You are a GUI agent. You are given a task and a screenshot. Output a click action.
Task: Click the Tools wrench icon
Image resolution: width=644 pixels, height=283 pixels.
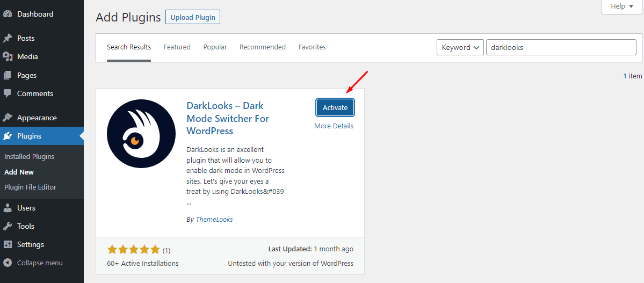[x=8, y=226]
